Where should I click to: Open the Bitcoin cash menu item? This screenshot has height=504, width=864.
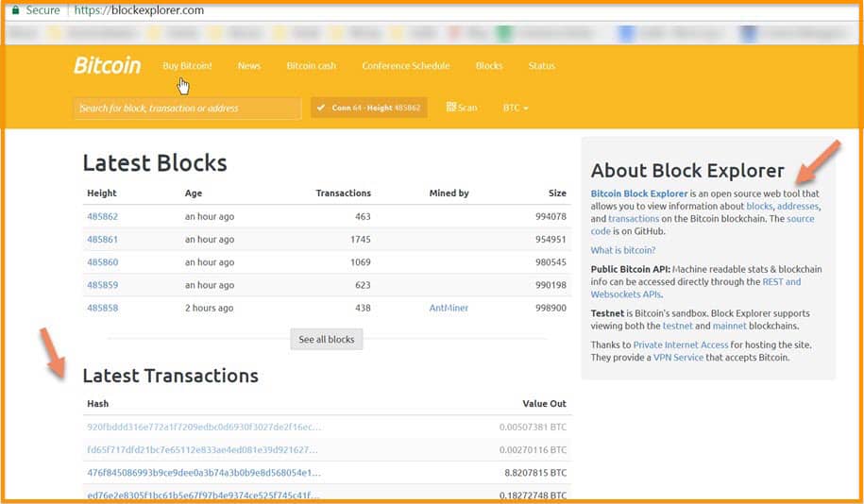[x=312, y=65]
